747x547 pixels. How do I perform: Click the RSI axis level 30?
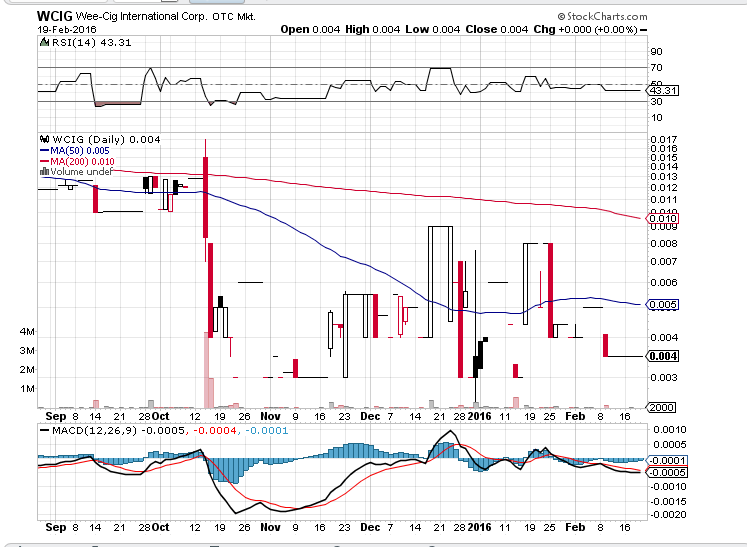pos(656,101)
